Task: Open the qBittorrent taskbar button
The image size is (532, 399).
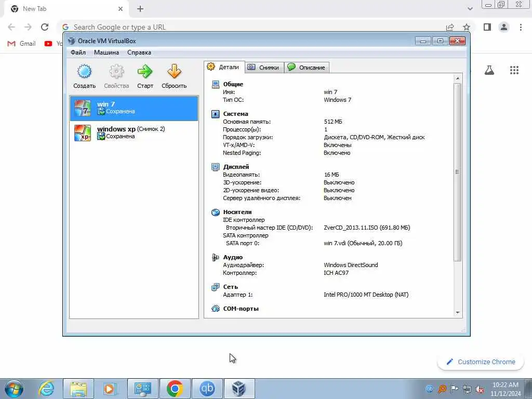Action: pos(207,389)
